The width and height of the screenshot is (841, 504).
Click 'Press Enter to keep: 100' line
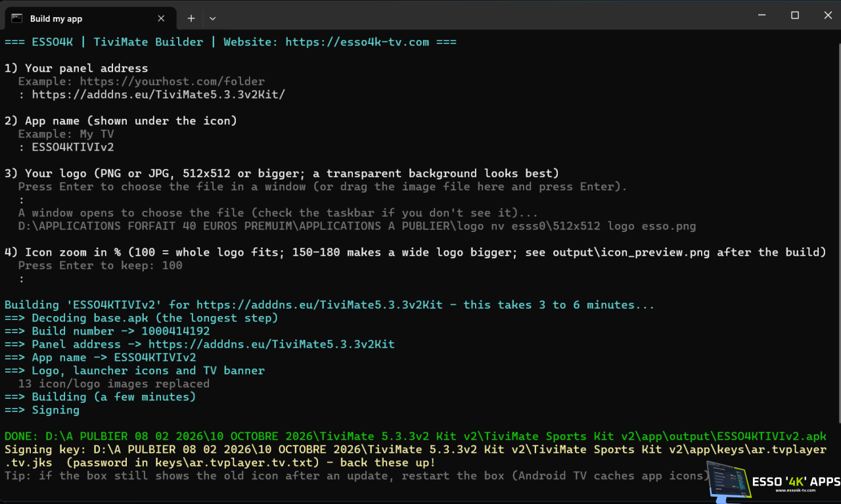click(x=101, y=265)
